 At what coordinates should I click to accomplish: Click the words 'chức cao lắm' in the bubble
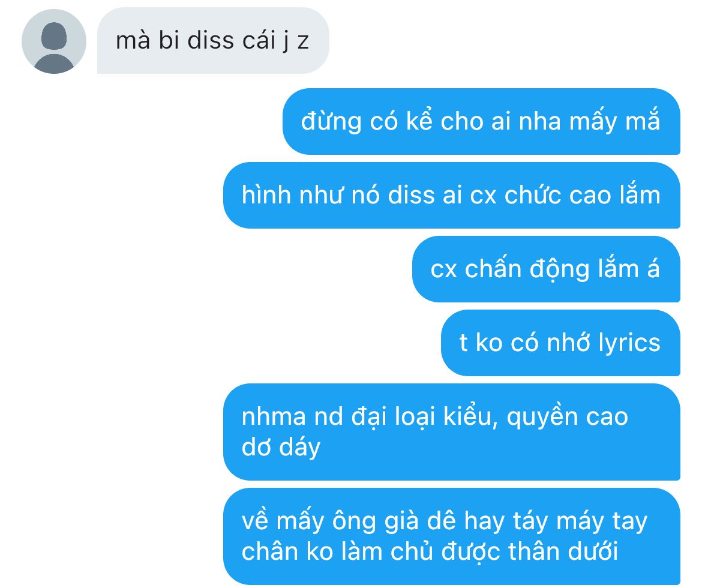click(583, 196)
